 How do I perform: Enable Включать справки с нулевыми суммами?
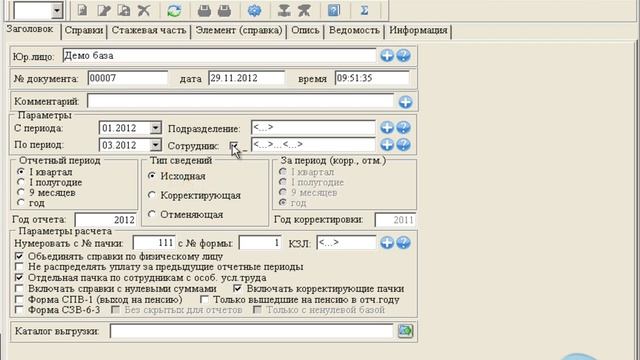click(x=19, y=289)
